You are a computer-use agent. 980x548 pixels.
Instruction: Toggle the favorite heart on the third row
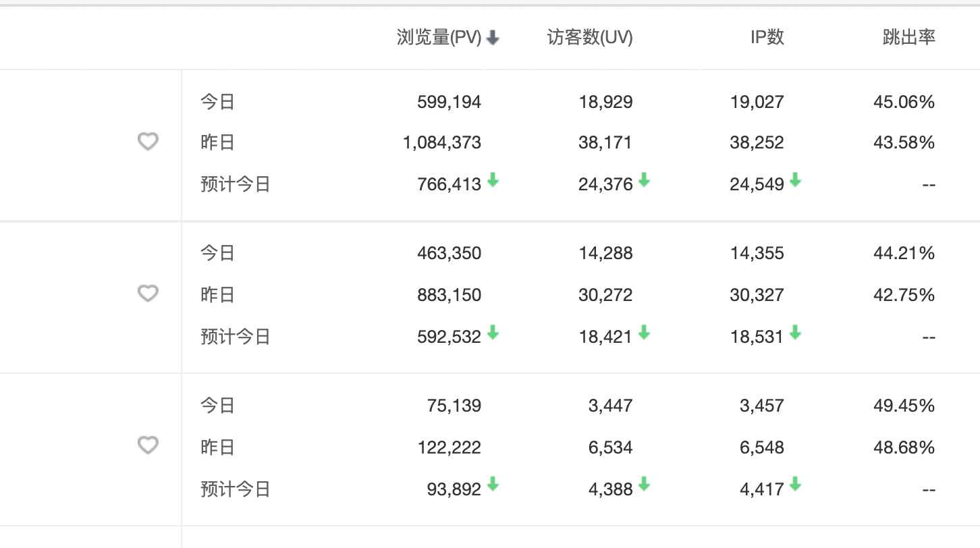[x=147, y=445]
